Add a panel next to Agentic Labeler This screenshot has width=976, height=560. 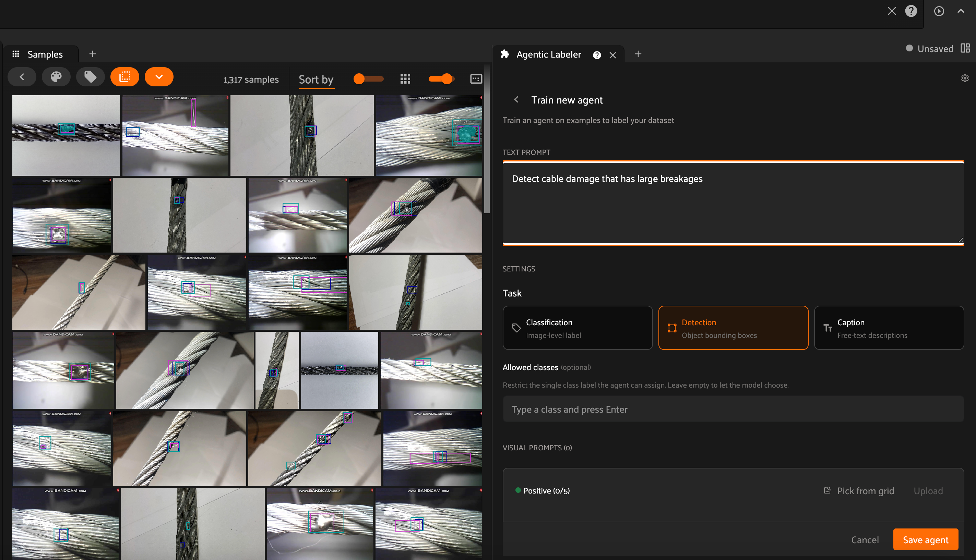click(638, 54)
